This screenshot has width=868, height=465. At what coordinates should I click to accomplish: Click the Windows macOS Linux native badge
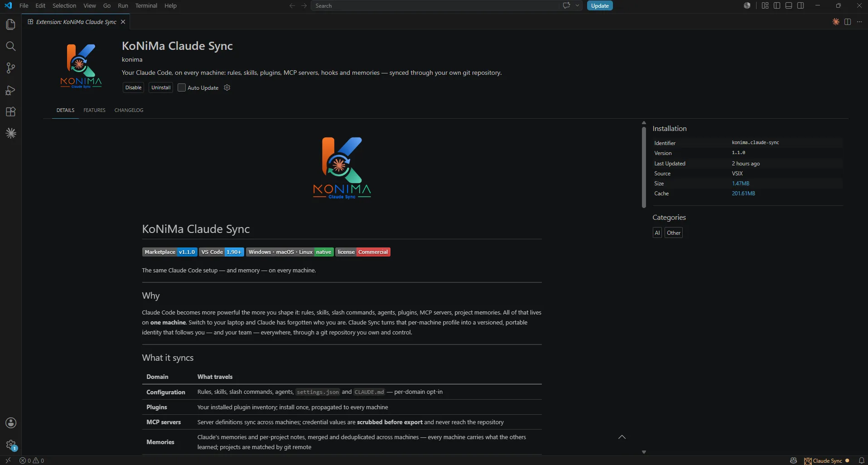click(x=289, y=252)
